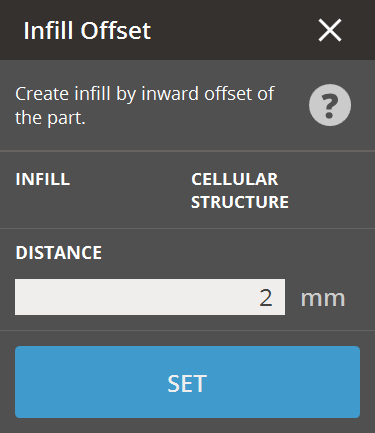Click the gray circular help button
The image size is (375, 433).
pos(330,105)
